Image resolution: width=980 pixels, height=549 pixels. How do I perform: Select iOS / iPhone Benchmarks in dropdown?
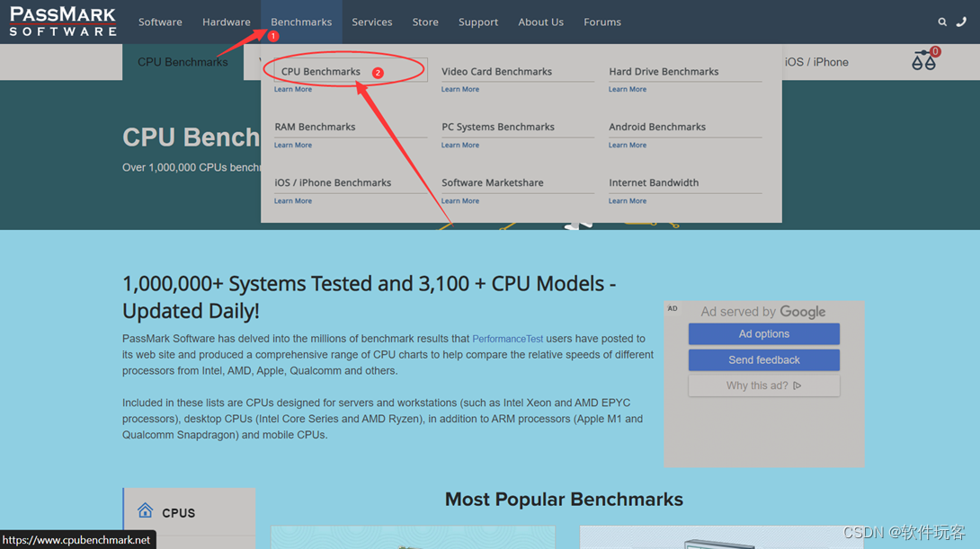(x=333, y=182)
